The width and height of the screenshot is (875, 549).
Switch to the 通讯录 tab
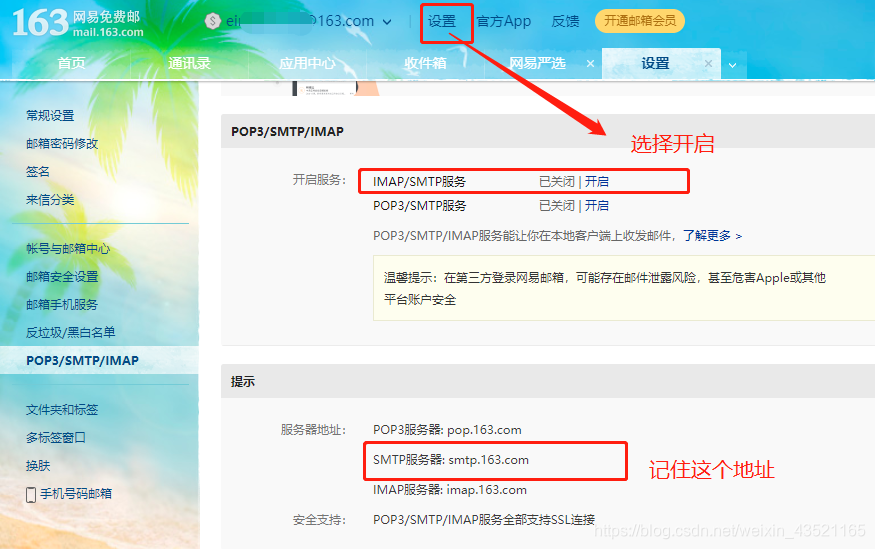(189, 63)
